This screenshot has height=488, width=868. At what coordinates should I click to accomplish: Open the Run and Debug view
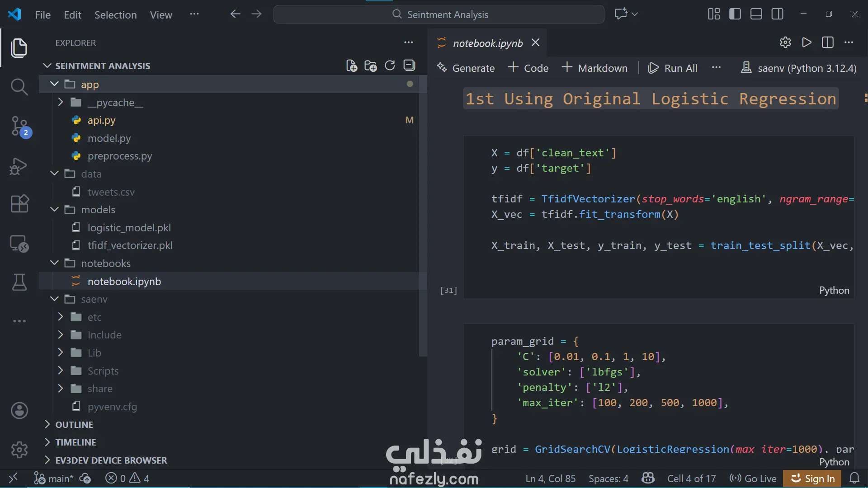tap(19, 166)
